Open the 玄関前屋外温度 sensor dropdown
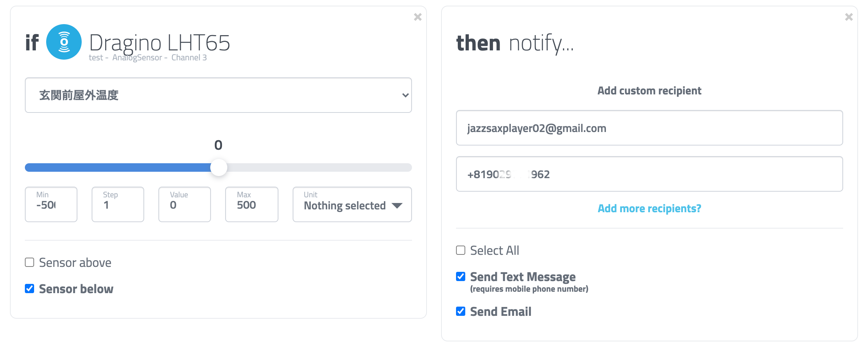Viewport: 868px width, 357px height. click(218, 95)
